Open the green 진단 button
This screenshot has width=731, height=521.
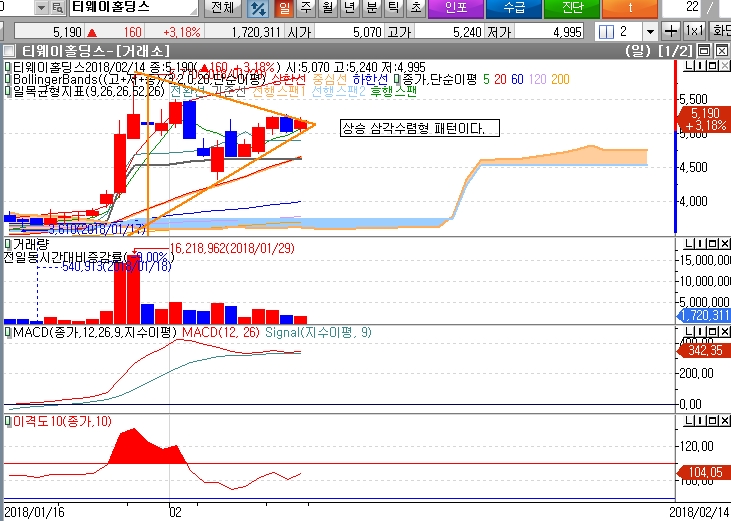(572, 8)
